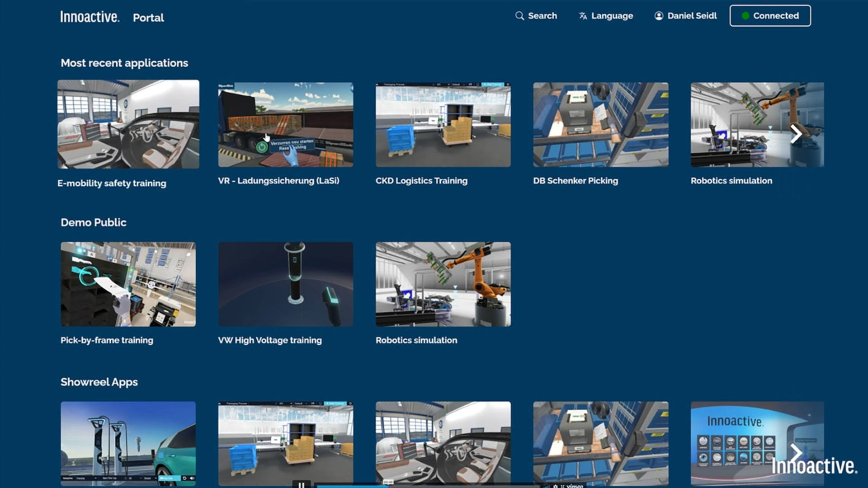Click the 'E-mobility safety training' title
Viewport: 868px width, 488px height.
pos(112,183)
